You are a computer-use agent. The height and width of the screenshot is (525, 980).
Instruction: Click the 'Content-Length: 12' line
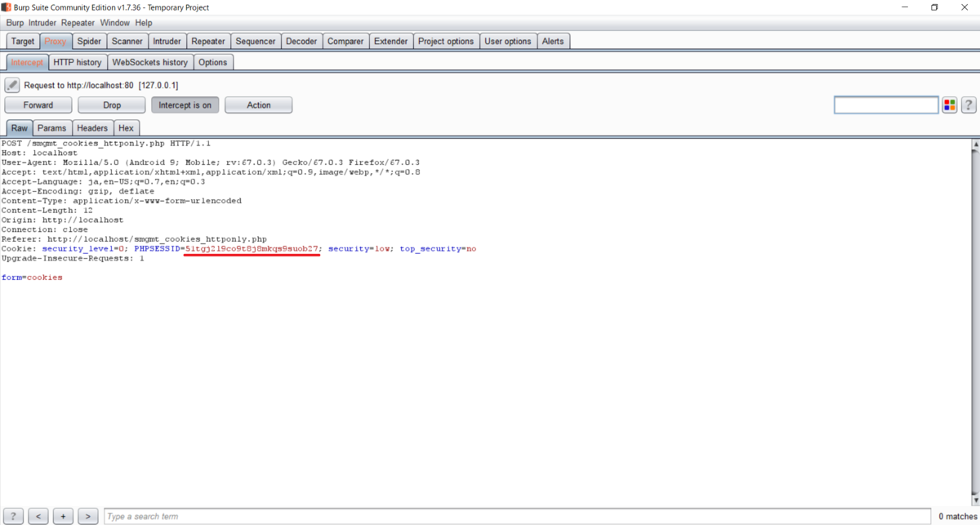(x=47, y=210)
